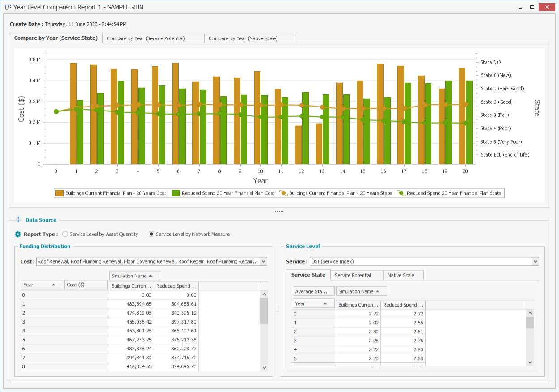Select Service Level by Asset Quantity option

[x=65, y=234]
